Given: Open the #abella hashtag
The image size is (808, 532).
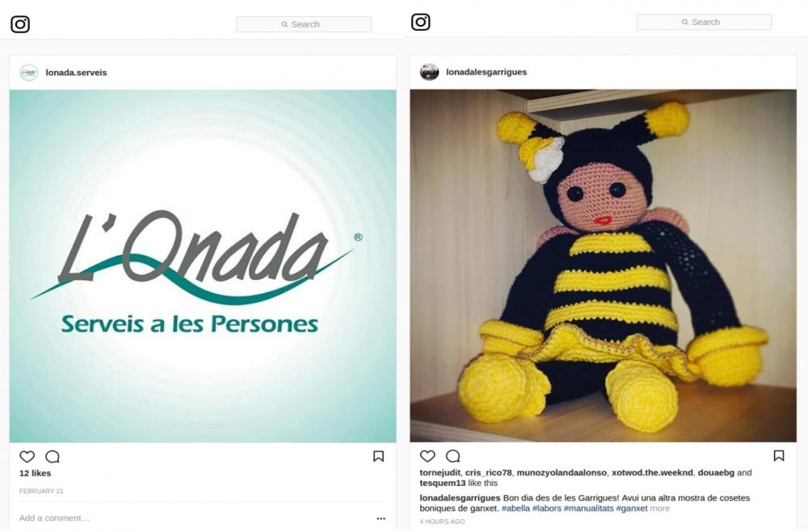Looking at the screenshot, I should (516, 509).
